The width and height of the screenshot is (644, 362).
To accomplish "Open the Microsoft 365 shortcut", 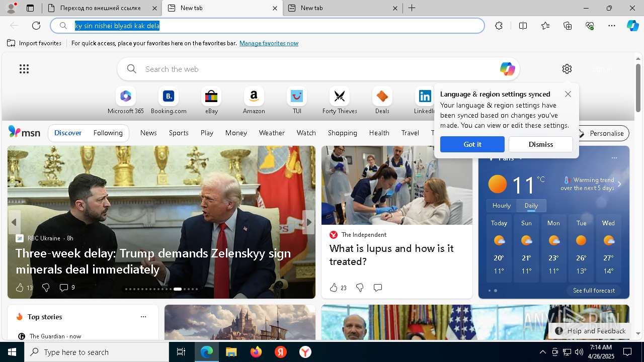I will (x=126, y=101).
